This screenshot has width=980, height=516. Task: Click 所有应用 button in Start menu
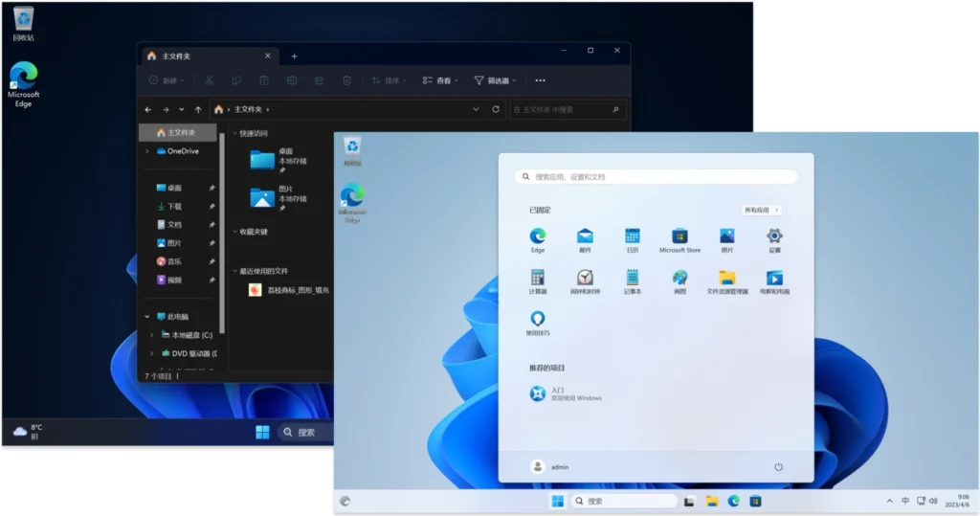coord(761,211)
